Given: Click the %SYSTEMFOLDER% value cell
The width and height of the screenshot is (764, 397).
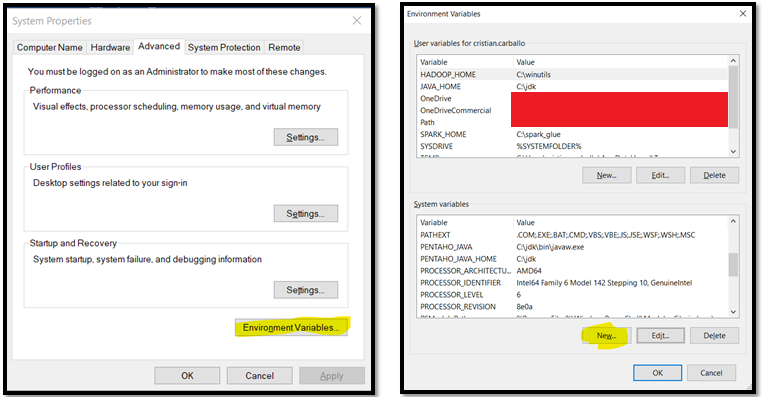Looking at the screenshot, I should point(549,146).
